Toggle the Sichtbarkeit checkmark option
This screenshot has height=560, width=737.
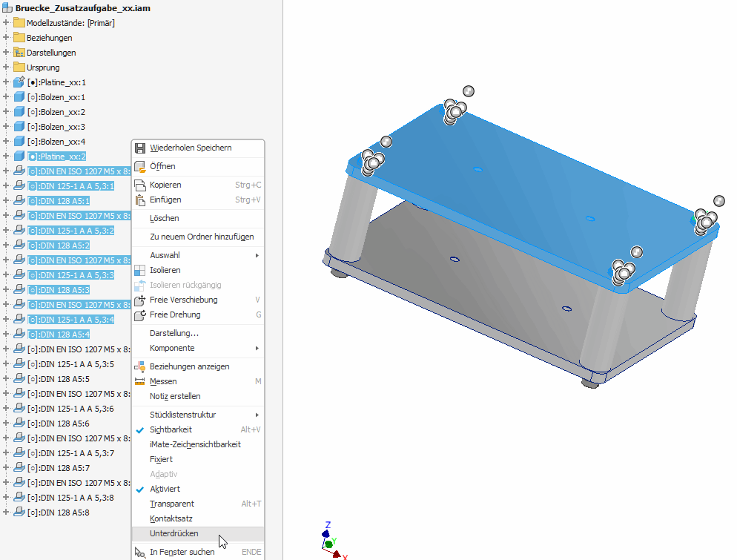171,429
